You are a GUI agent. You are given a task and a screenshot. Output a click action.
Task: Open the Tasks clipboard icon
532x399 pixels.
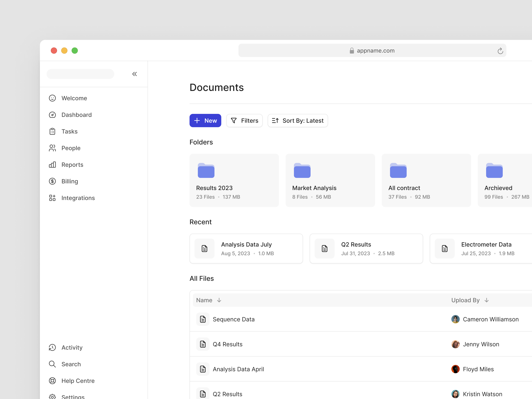pyautogui.click(x=52, y=131)
